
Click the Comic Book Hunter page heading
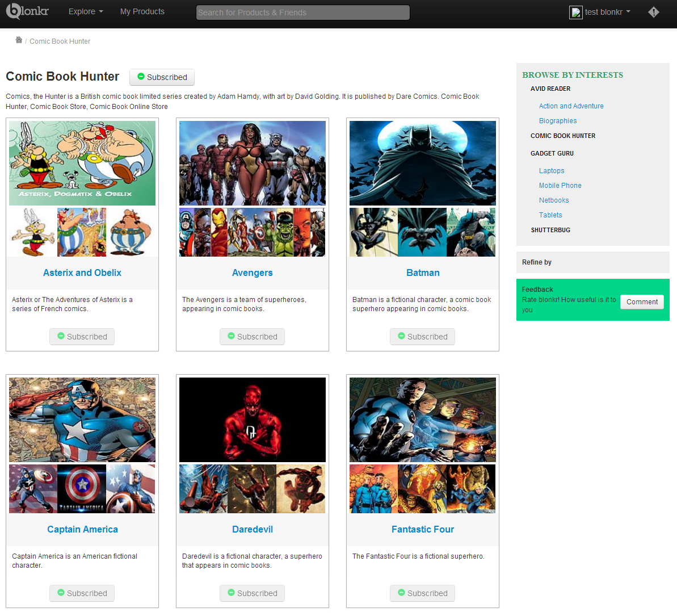coord(62,77)
